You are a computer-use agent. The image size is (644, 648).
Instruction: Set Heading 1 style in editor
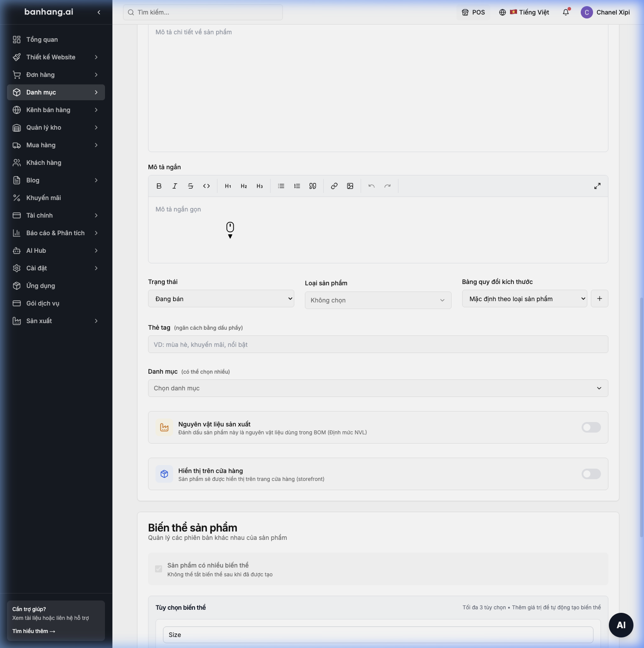coord(228,186)
